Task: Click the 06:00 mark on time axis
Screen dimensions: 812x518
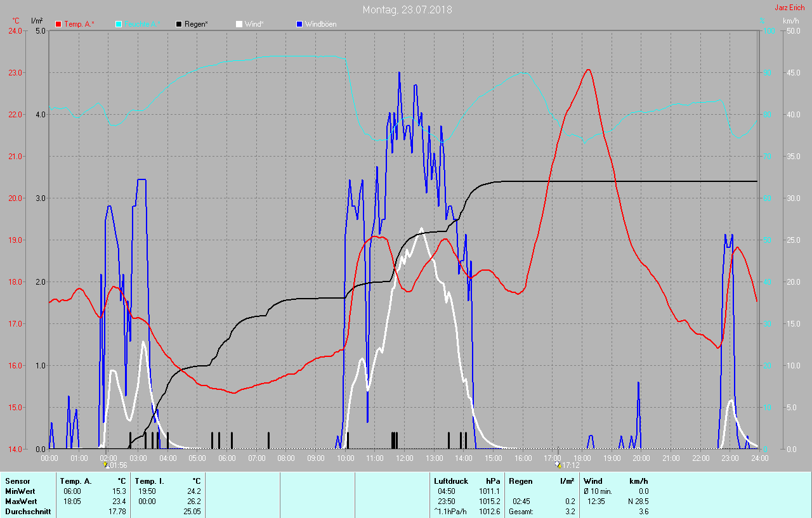Action: point(227,458)
